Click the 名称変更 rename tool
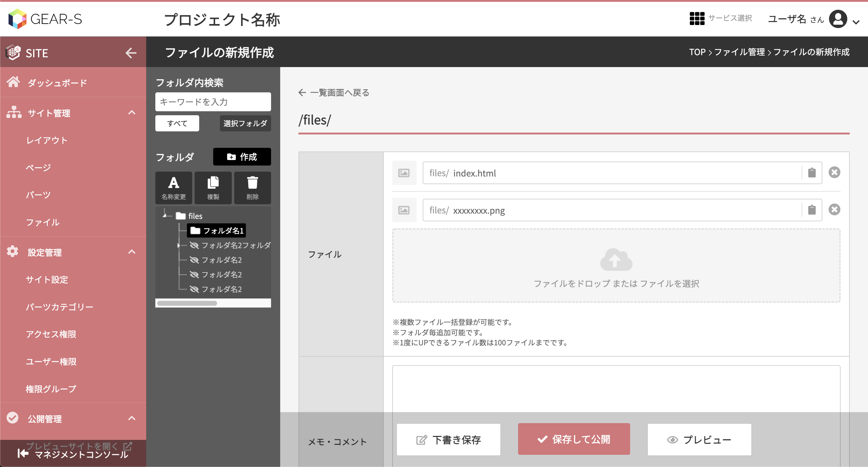The height and width of the screenshot is (467, 868). 174,188
